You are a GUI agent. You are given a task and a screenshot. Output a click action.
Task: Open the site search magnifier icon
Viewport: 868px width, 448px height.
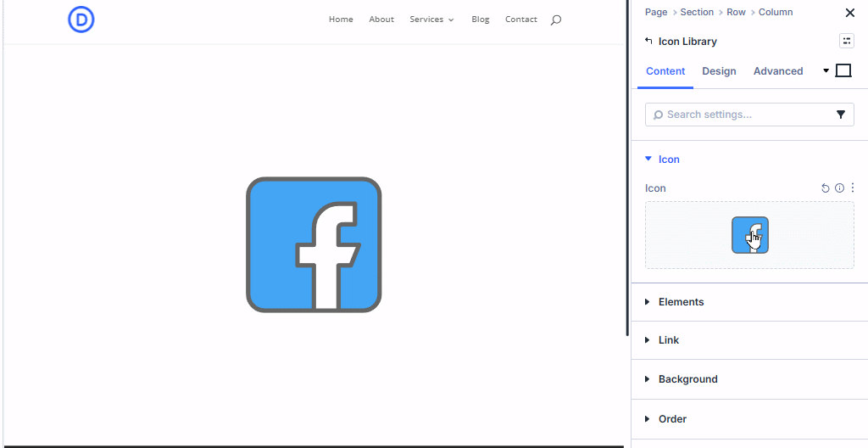(x=556, y=20)
